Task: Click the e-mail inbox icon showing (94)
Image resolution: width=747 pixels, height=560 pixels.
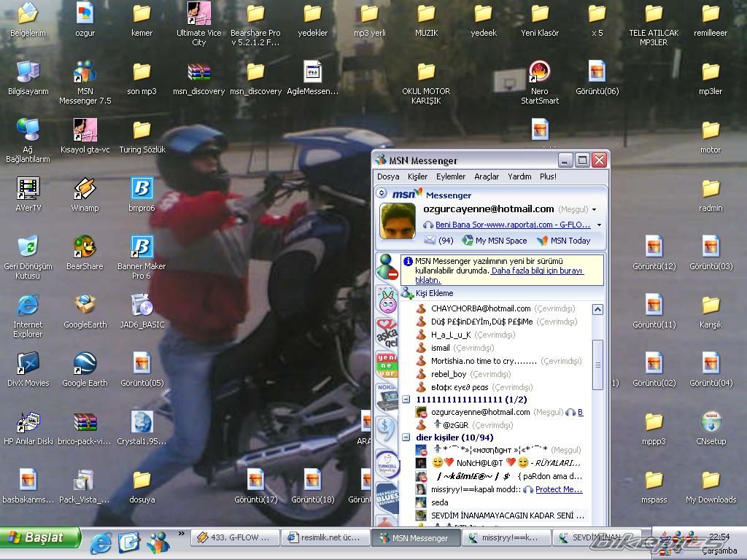Action: 430,241
